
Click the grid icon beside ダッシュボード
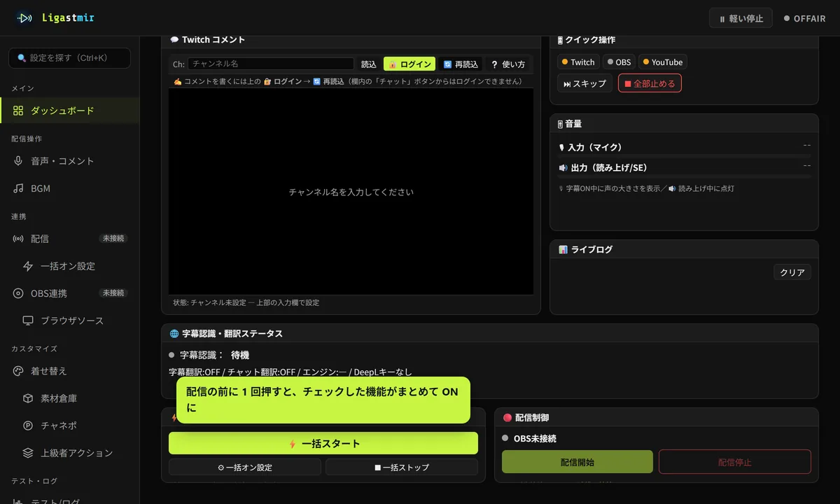[18, 111]
